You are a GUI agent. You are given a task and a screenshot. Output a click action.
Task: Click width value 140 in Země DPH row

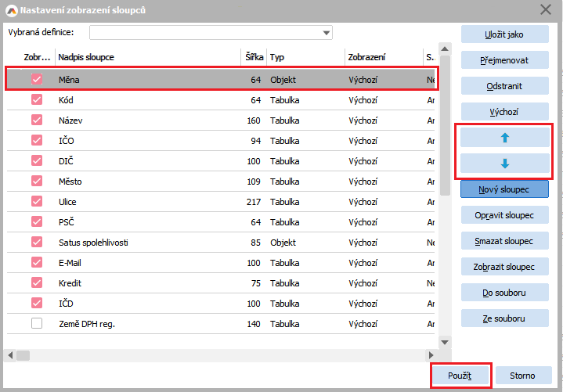(254, 324)
